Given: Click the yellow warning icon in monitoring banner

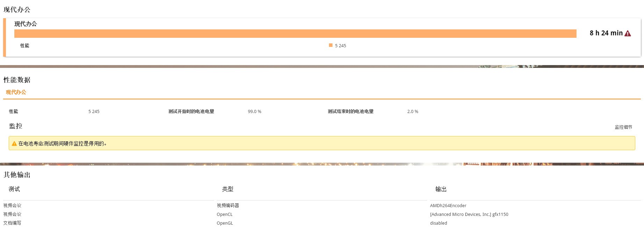Looking at the screenshot, I should [14, 143].
